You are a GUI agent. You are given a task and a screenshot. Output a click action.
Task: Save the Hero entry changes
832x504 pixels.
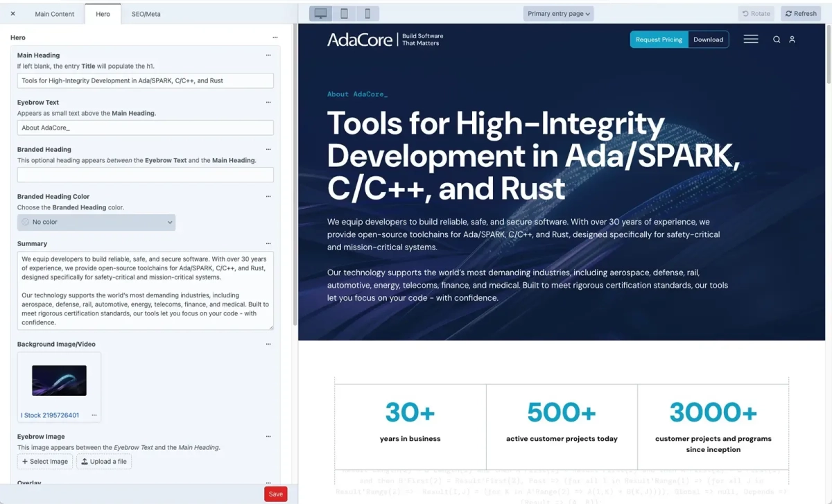click(275, 494)
